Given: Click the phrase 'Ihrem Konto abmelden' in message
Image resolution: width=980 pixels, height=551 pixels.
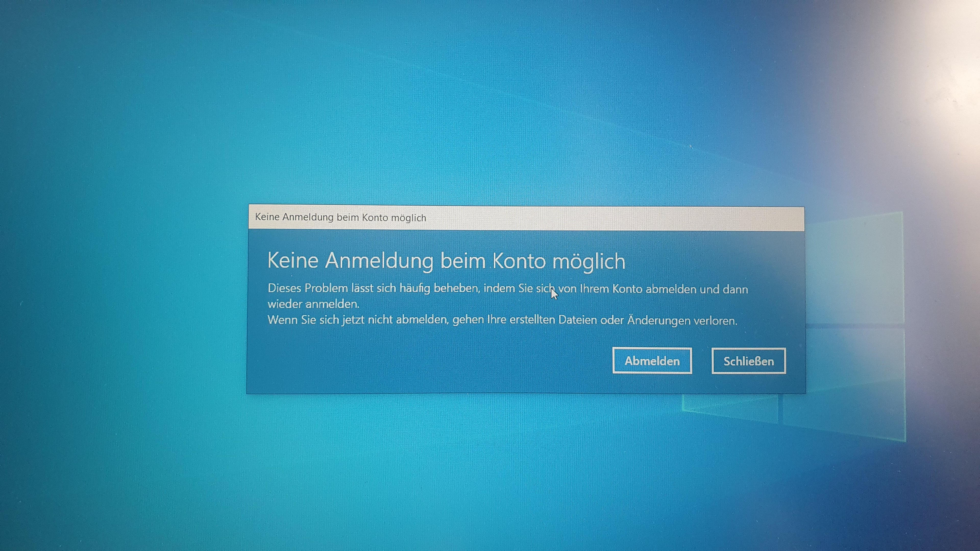Looking at the screenshot, I should point(638,289).
